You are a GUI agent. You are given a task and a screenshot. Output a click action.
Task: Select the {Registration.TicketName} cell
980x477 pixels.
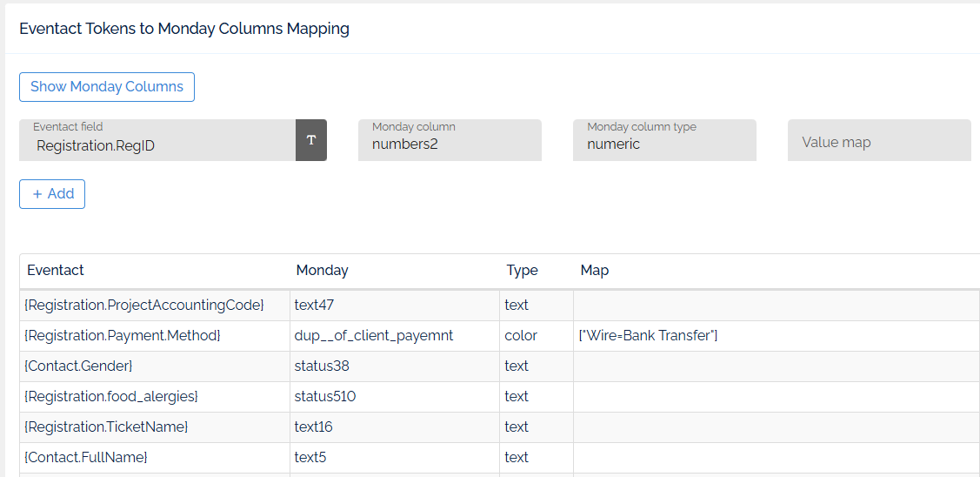[155, 427]
